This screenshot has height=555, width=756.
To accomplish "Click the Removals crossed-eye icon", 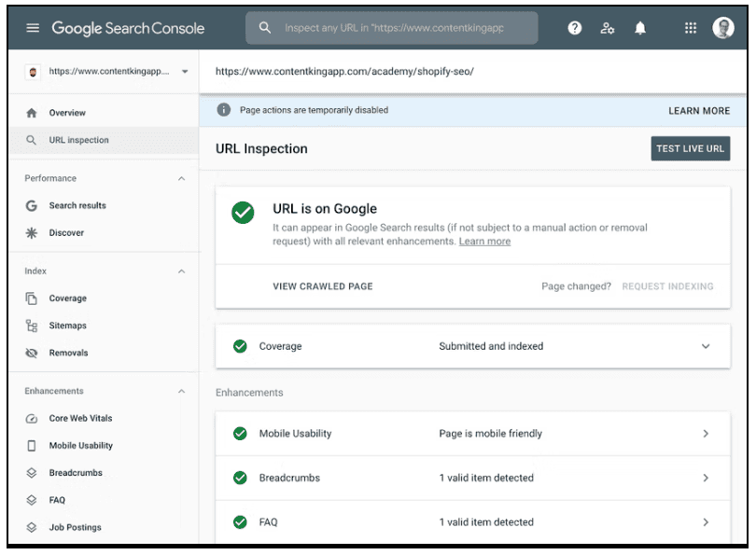I will pos(32,354).
